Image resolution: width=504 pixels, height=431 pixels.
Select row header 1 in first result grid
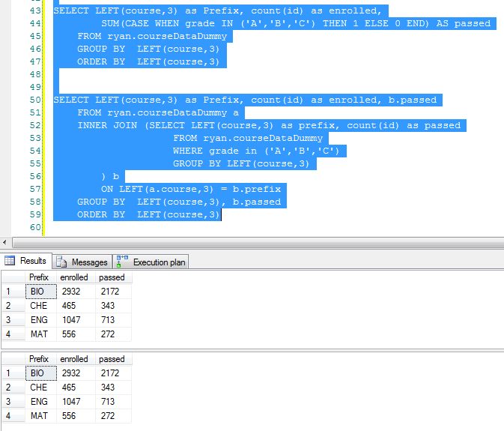pos(13,292)
